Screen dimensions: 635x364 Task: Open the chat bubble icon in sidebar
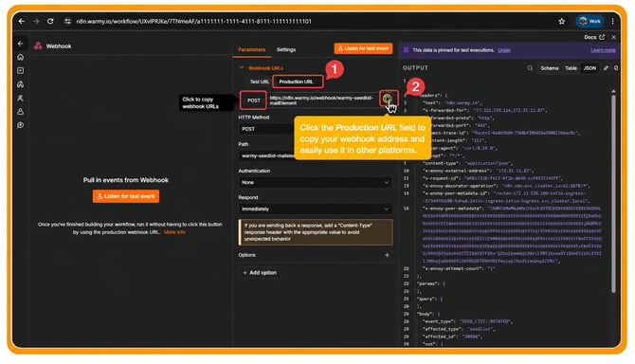pos(20,125)
